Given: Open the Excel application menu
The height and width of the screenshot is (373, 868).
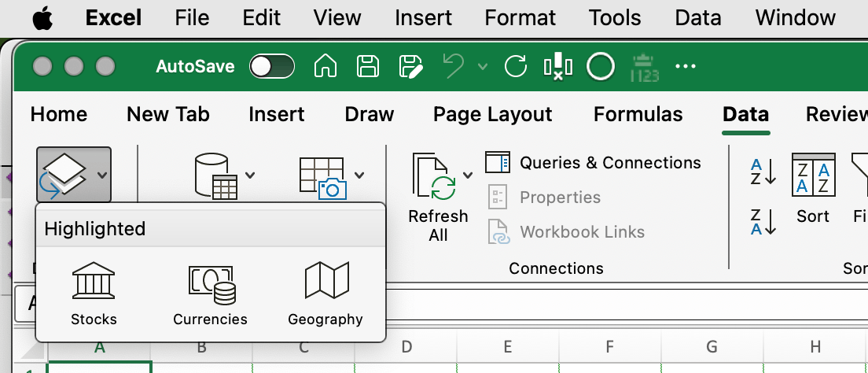Looking at the screenshot, I should (113, 18).
